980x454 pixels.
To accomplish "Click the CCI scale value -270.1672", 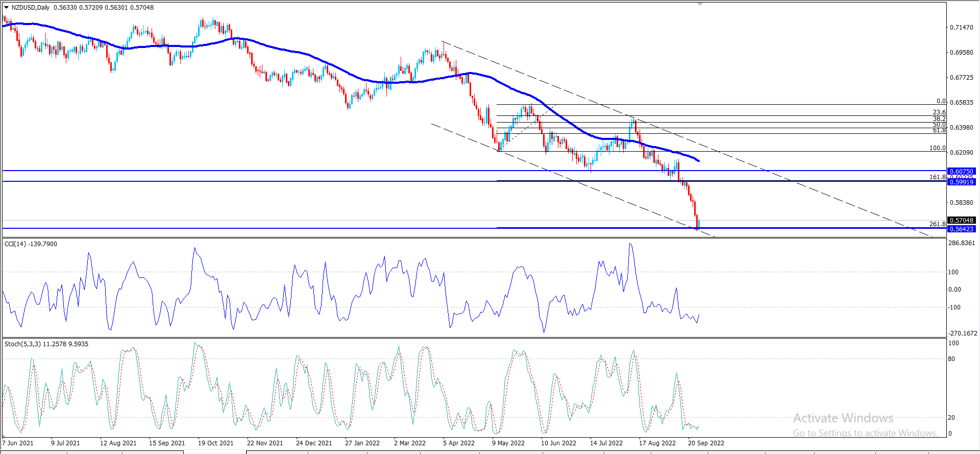I will [963, 333].
